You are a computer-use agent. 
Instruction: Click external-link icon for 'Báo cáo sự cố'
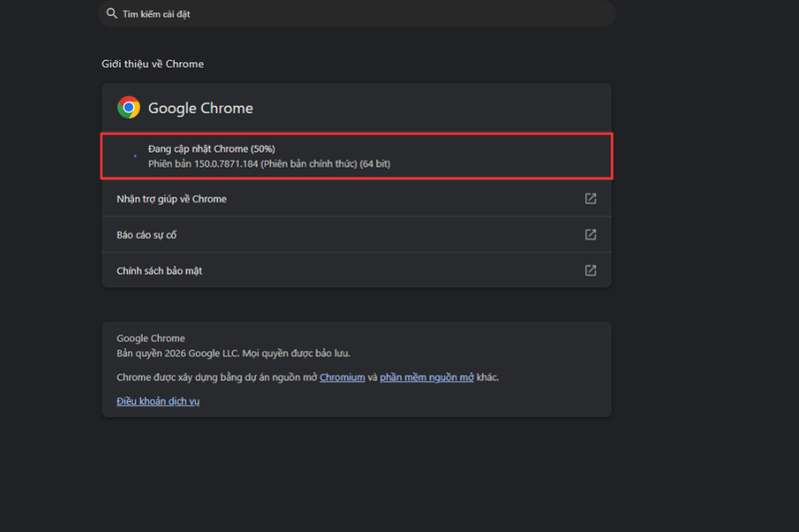[590, 235]
